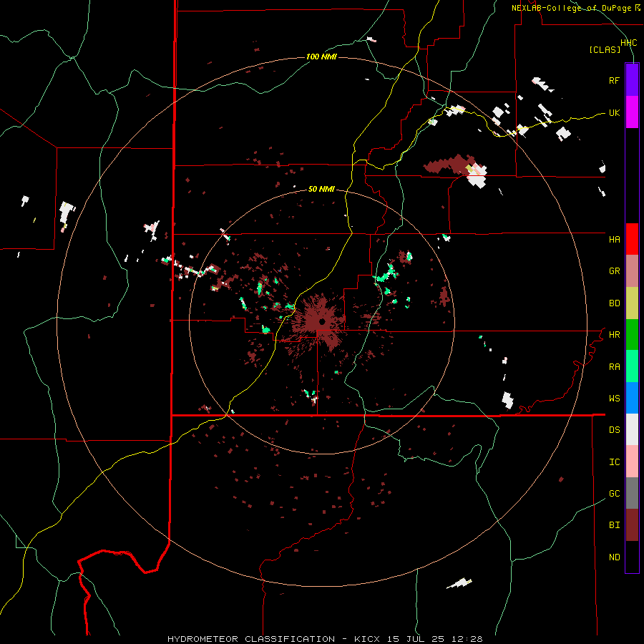
Task: Click the pink IC legend swatch
Action: (632, 462)
